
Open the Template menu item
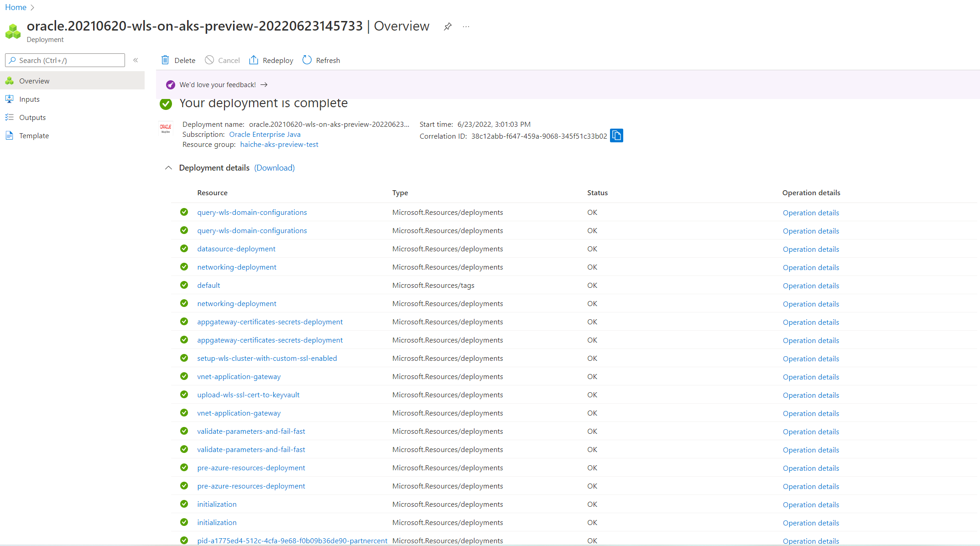(34, 135)
